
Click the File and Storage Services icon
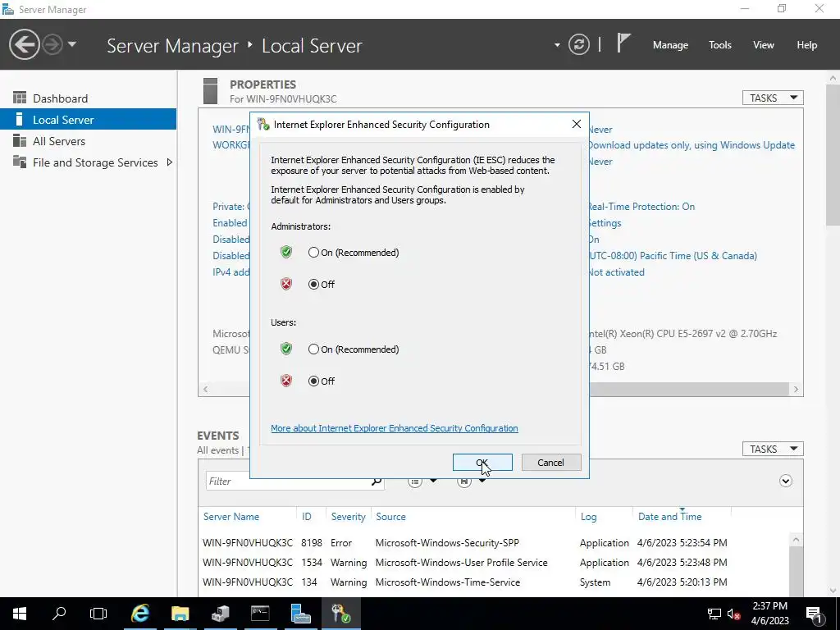20,162
